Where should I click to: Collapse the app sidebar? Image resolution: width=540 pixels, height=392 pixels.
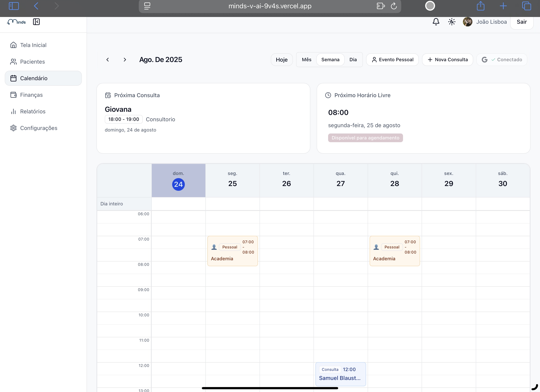coord(36,22)
